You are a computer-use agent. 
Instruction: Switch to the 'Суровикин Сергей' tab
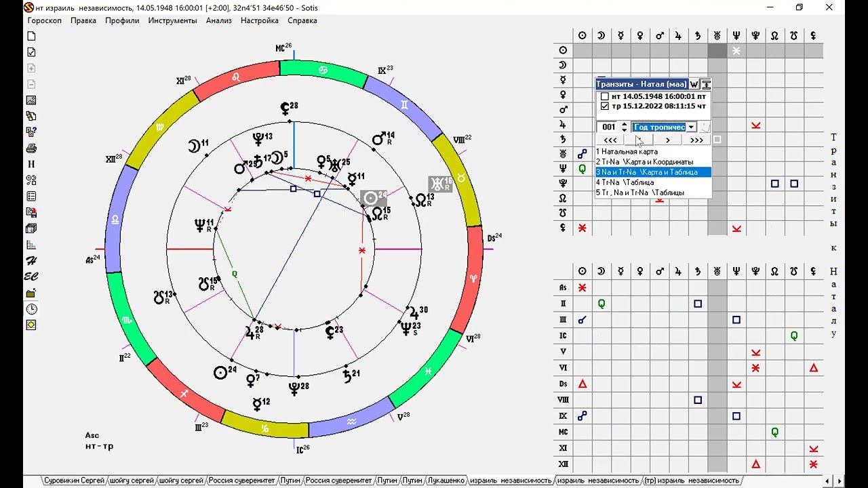pyautogui.click(x=74, y=481)
